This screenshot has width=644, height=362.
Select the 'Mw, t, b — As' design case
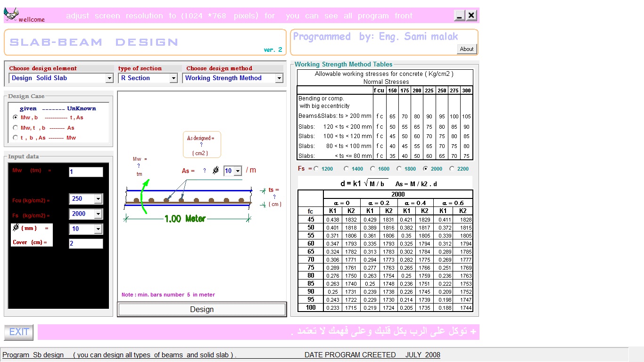[16, 128]
